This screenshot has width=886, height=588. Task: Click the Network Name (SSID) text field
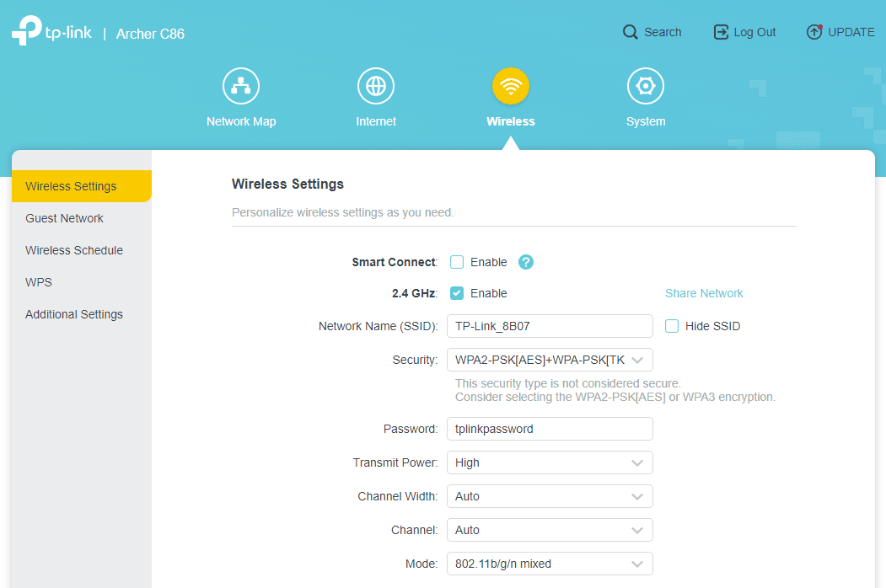pos(550,326)
